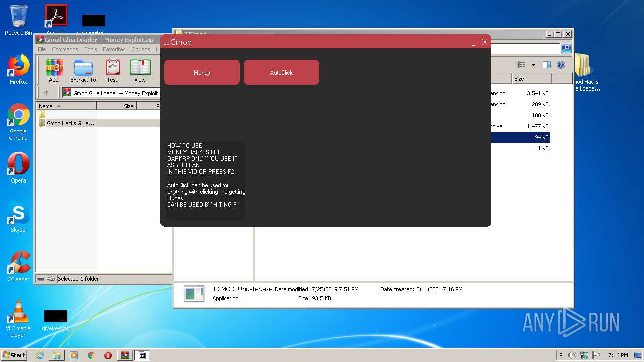Show hidden system tray icons
This screenshot has width=644, height=362.
tap(561, 355)
